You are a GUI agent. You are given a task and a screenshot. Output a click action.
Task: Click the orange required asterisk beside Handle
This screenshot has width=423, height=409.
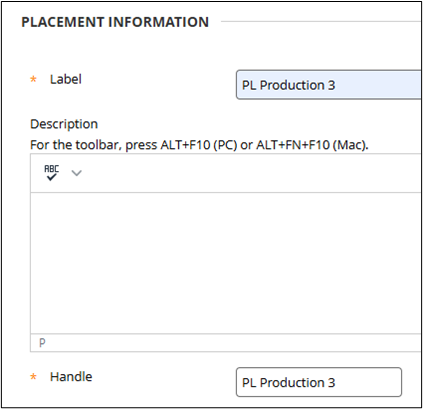pos(33,377)
